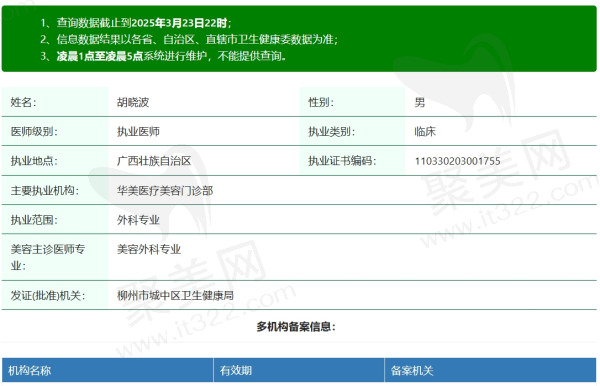This screenshot has width=600, height=386.
Task: Click the 执业地点 label
Action: (34, 161)
